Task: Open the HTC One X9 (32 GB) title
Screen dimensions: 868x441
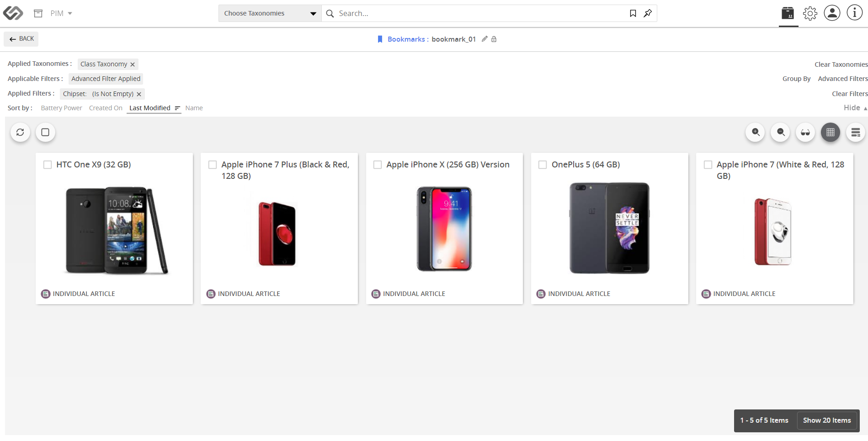Action: coord(94,165)
